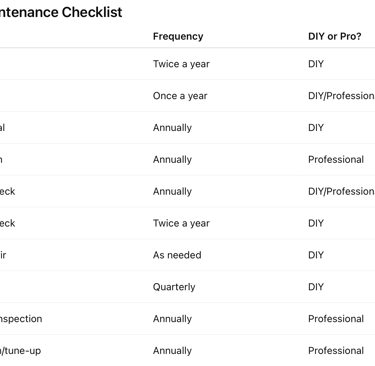Select the DIY or Pro? column header
The width and height of the screenshot is (375, 366).
[335, 36]
